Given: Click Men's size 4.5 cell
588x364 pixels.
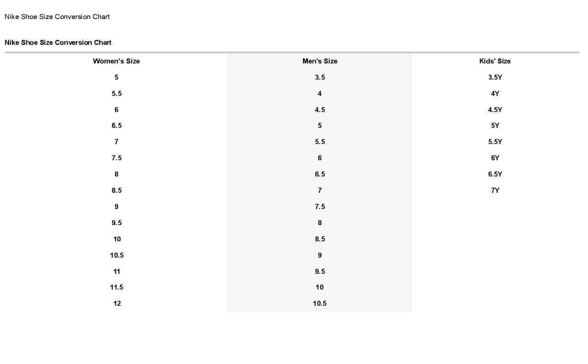Looking at the screenshot, I should (x=320, y=110).
